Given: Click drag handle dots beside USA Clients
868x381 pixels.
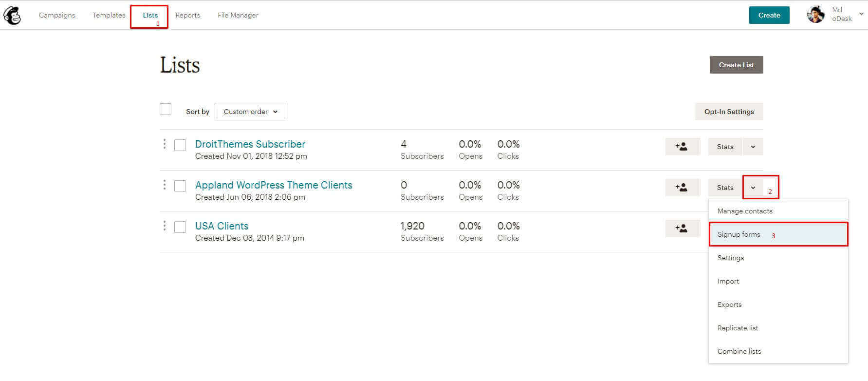Looking at the screenshot, I should (165, 226).
